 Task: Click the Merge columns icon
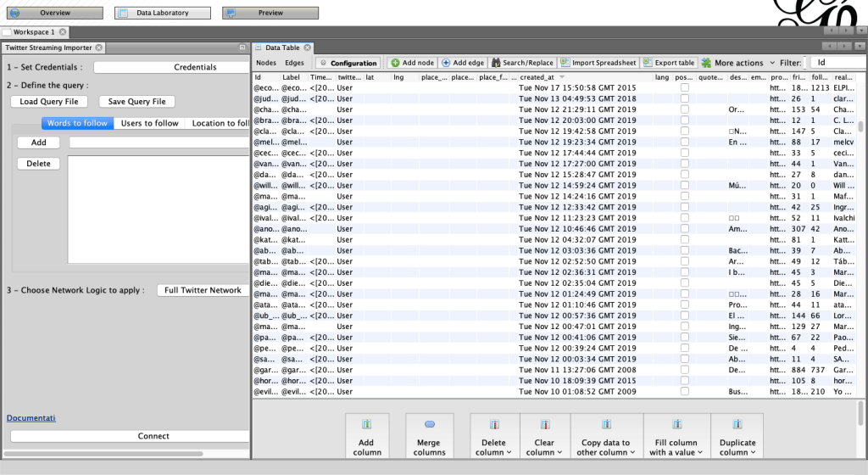pyautogui.click(x=430, y=425)
